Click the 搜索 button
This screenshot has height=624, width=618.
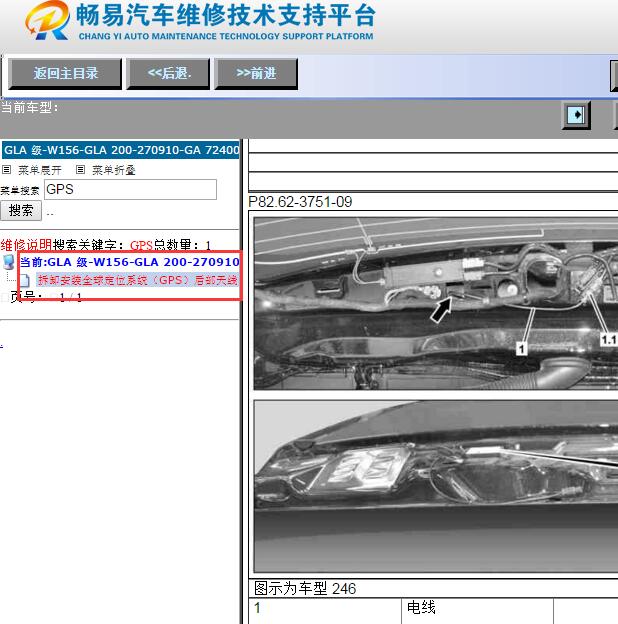tap(21, 210)
